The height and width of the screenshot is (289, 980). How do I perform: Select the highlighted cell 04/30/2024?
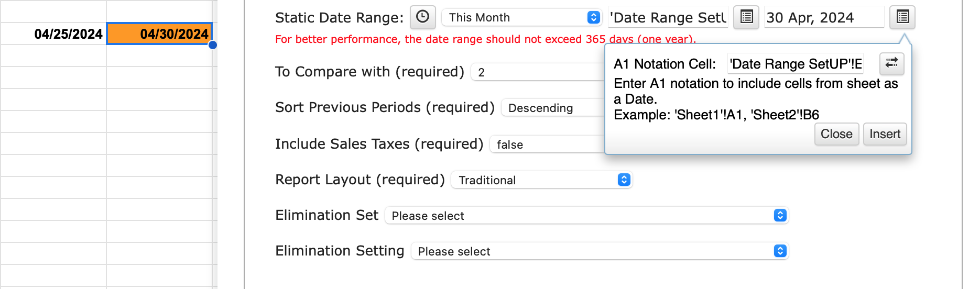(x=159, y=34)
